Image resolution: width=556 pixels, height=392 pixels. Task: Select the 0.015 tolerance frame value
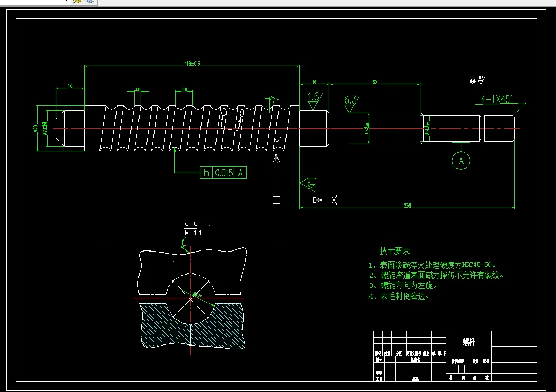pos(224,173)
